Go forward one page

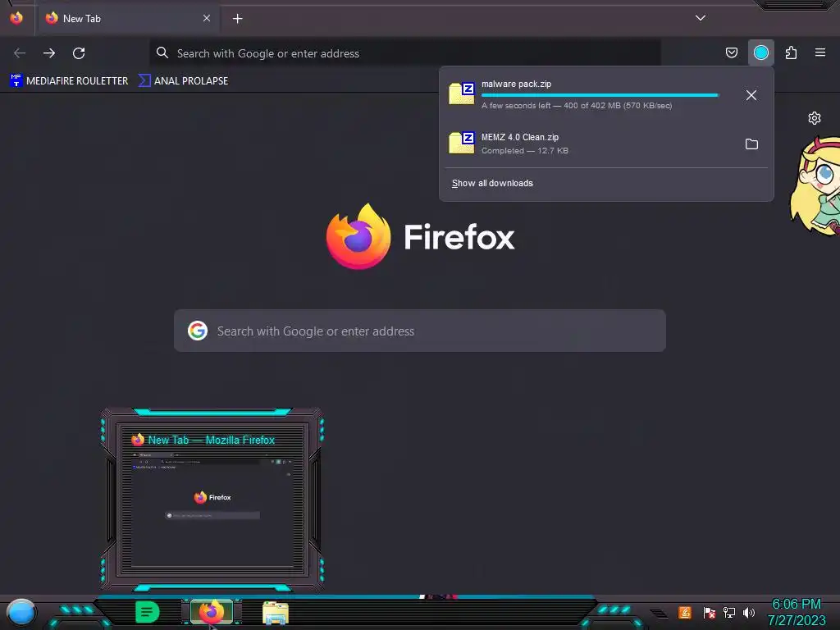click(x=49, y=53)
